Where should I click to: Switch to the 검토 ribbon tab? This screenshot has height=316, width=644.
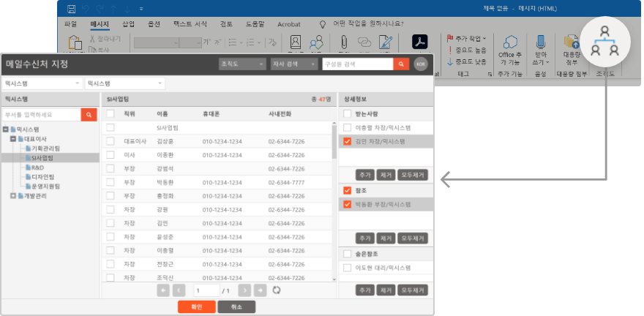click(226, 24)
